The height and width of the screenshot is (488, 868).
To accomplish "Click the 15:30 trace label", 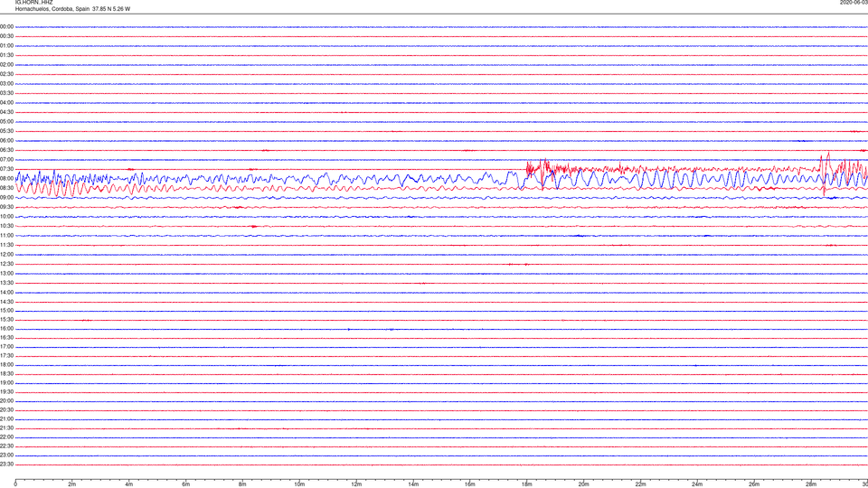I will tap(6, 320).
